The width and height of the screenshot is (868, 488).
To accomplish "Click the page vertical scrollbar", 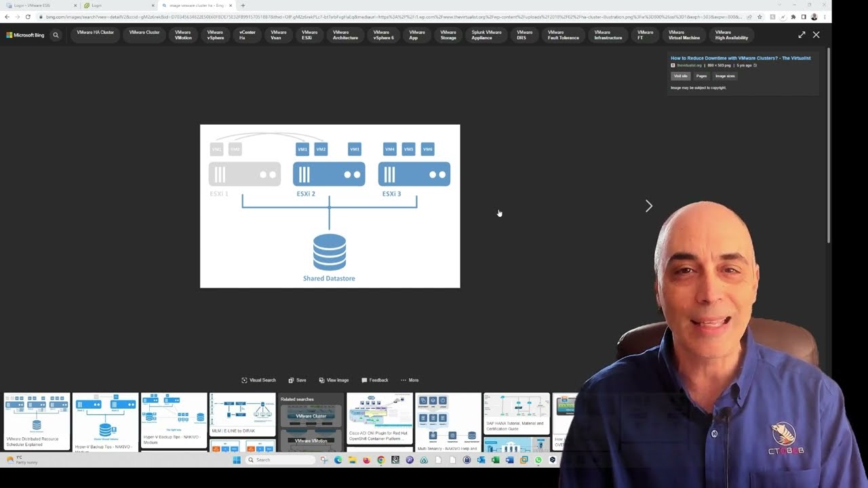I will pos(829,146).
